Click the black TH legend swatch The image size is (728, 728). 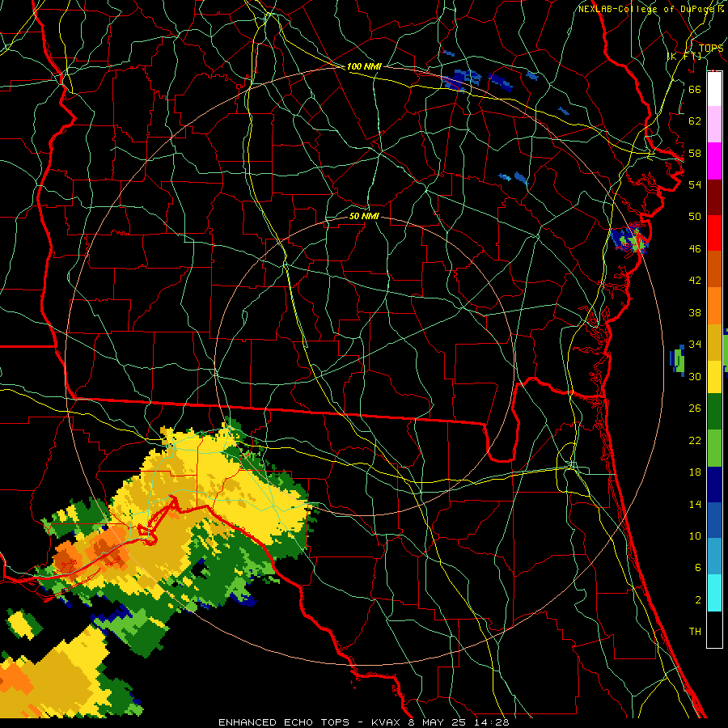point(714,629)
